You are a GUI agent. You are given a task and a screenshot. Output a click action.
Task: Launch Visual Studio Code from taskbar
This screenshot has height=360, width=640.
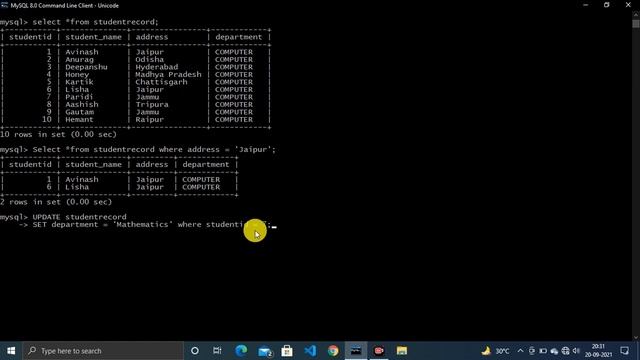[x=310, y=351]
